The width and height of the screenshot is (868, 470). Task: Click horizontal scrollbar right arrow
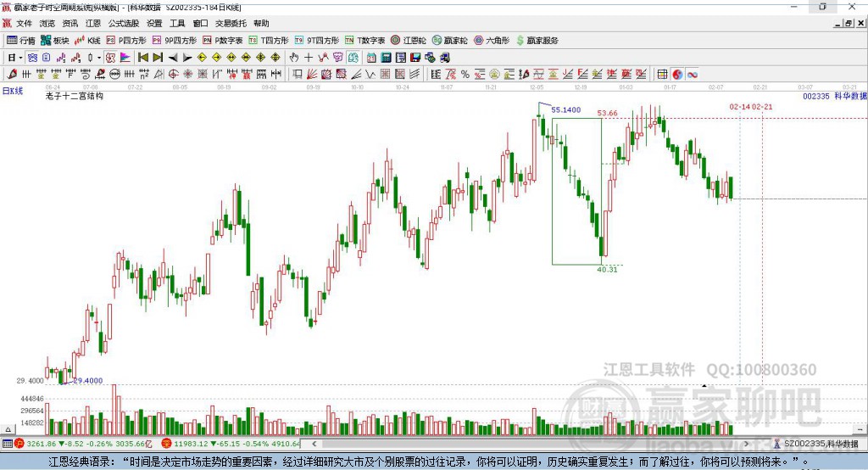[746, 444]
